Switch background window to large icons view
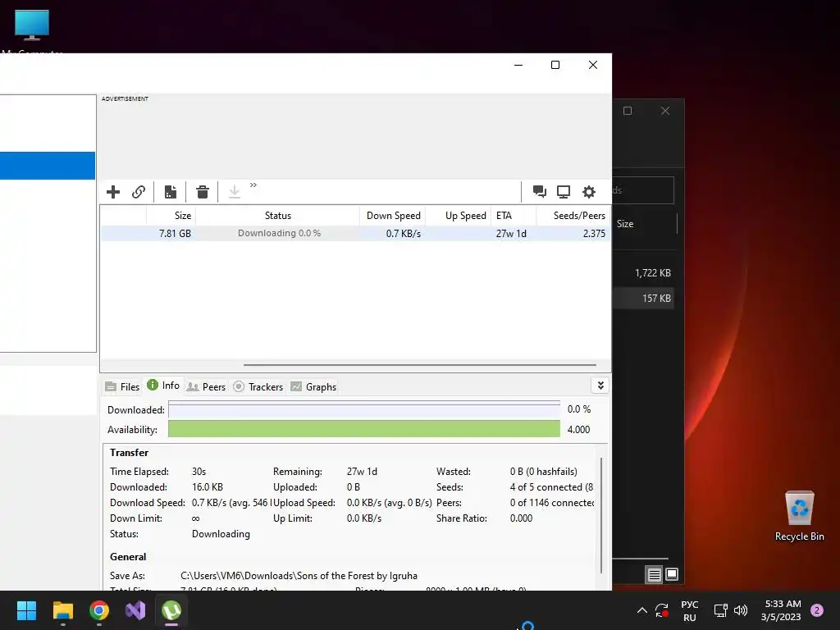 click(672, 575)
